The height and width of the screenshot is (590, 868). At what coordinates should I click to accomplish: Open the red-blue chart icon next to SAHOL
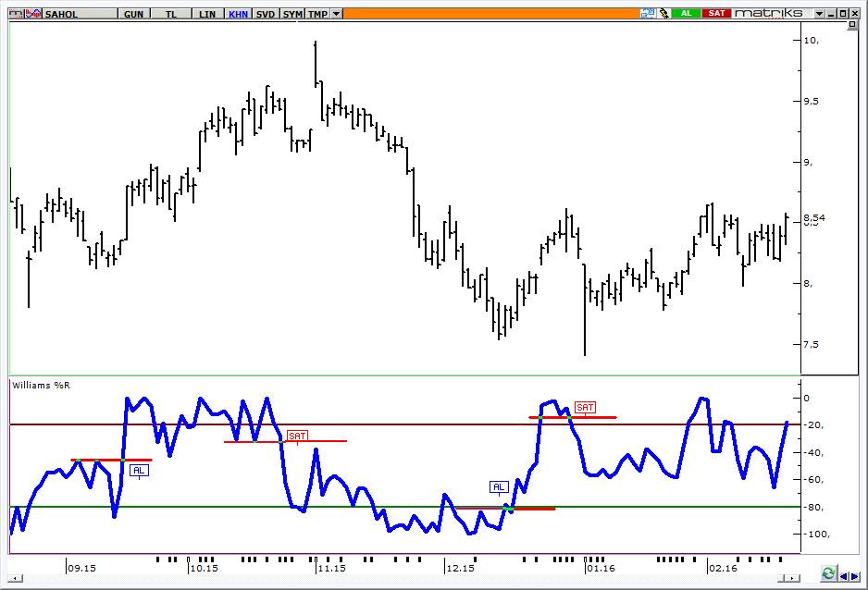tap(33, 13)
